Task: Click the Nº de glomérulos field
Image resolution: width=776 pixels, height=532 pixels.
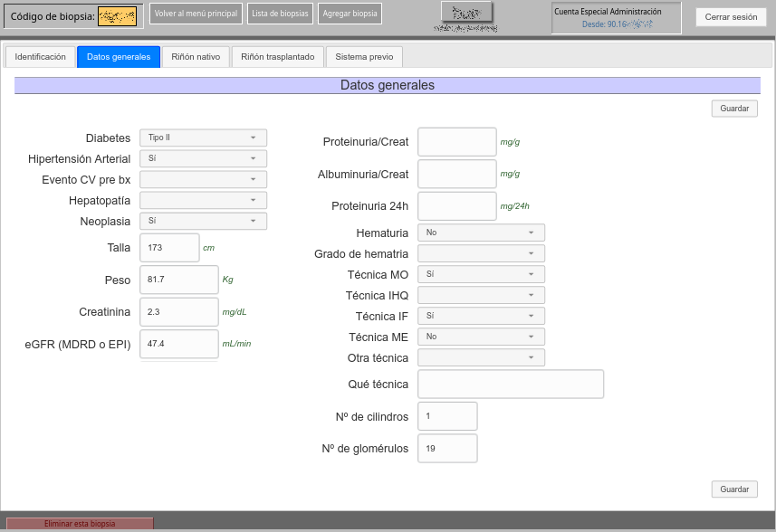Action: 447,448
